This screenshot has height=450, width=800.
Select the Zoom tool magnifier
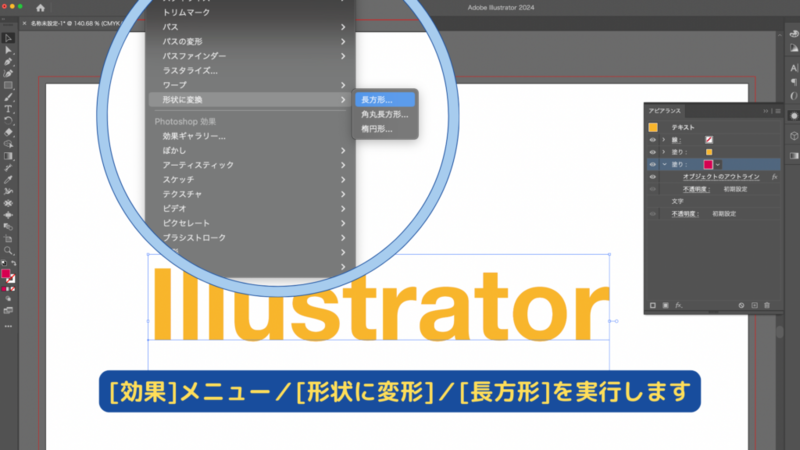[8, 251]
